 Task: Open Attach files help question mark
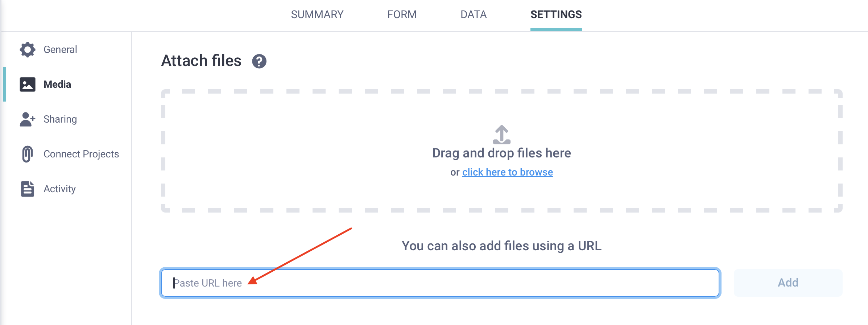coord(259,61)
